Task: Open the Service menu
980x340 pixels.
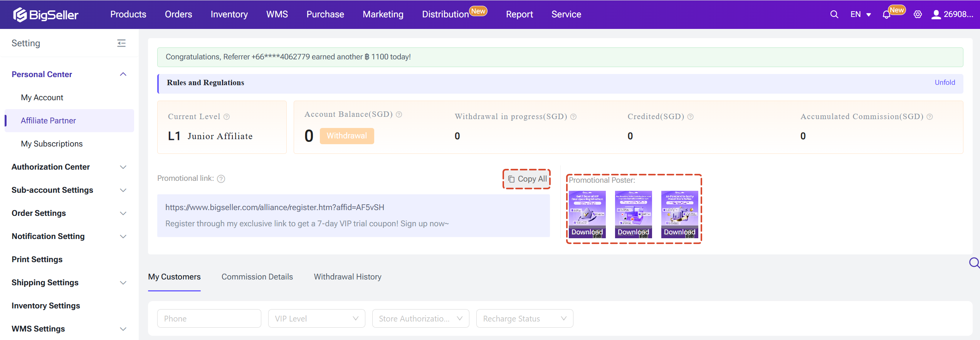Action: coord(566,14)
